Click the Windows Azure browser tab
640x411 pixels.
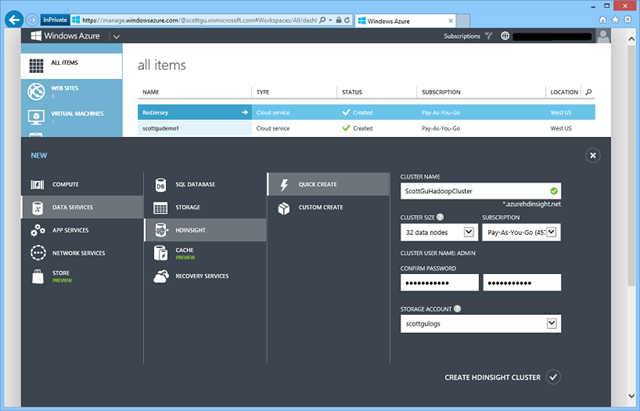click(x=406, y=21)
